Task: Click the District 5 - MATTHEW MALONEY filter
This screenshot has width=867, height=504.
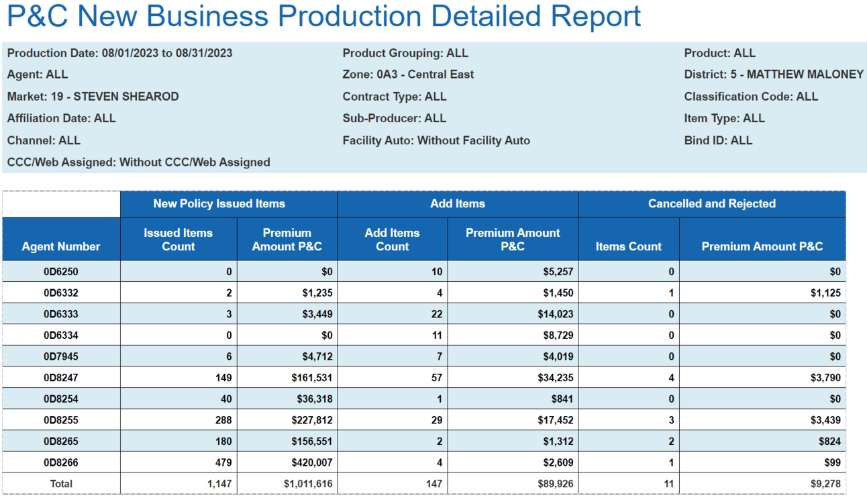Action: [x=773, y=74]
